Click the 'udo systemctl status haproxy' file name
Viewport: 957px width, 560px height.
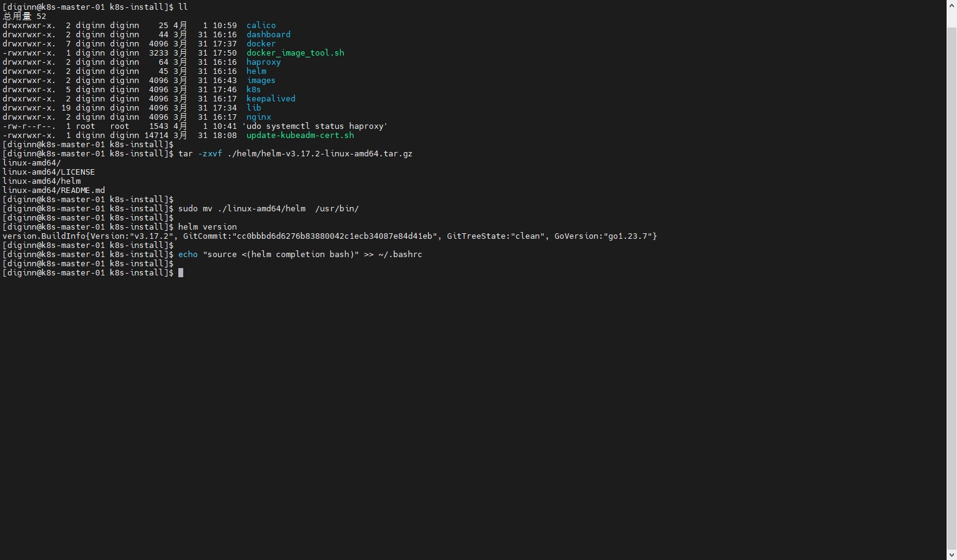(315, 126)
